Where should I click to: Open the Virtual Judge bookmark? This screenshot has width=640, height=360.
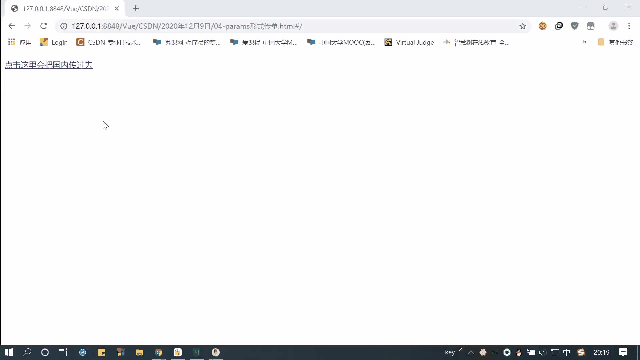point(409,42)
